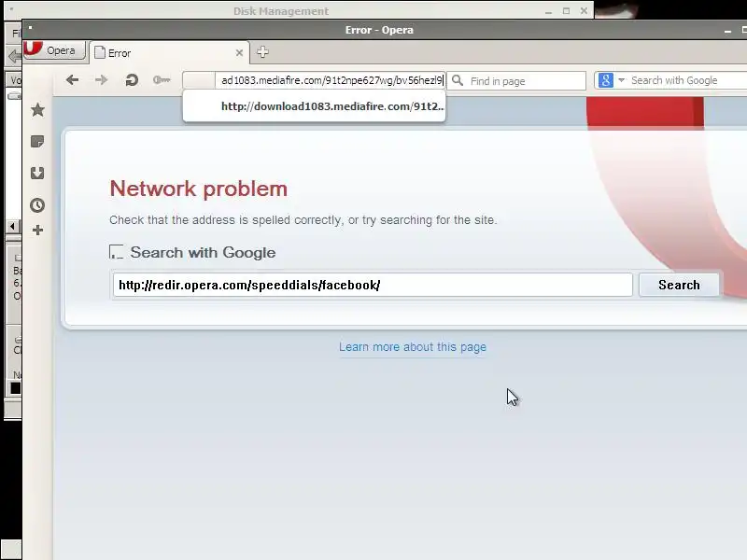
Task: Maximize the Disk Management window
Action: pos(566,10)
